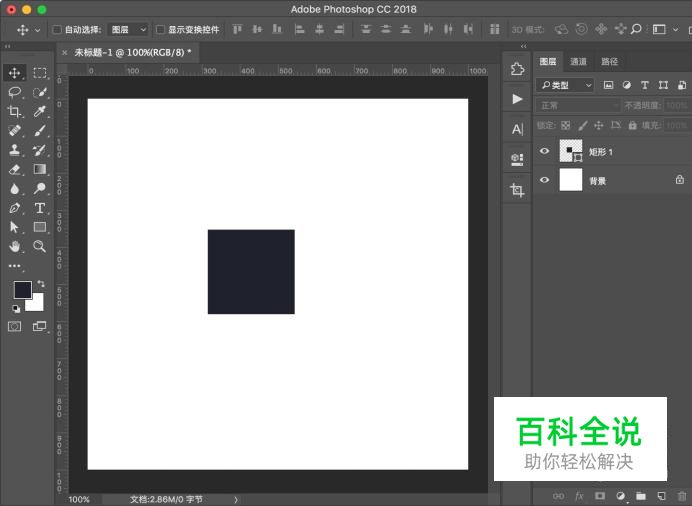The image size is (692, 506).
Task: Close the 未标题-1 document tab
Action: pyautogui.click(x=65, y=52)
